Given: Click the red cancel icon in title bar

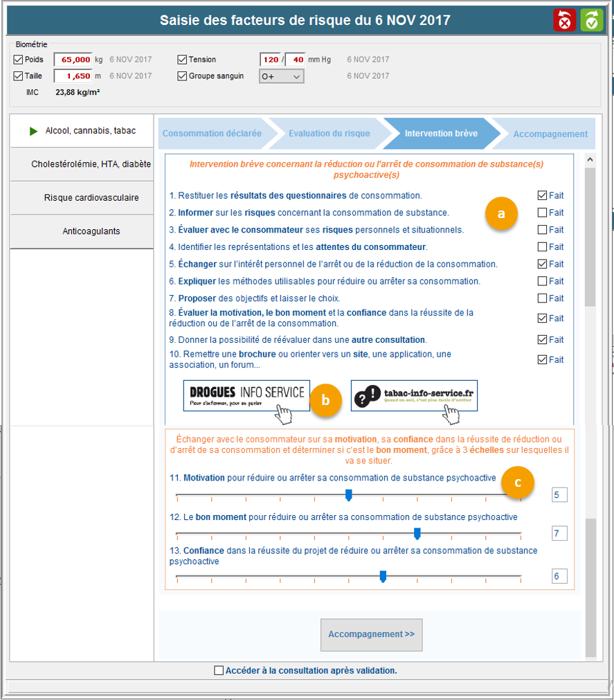Looking at the screenshot, I should tap(564, 20).
